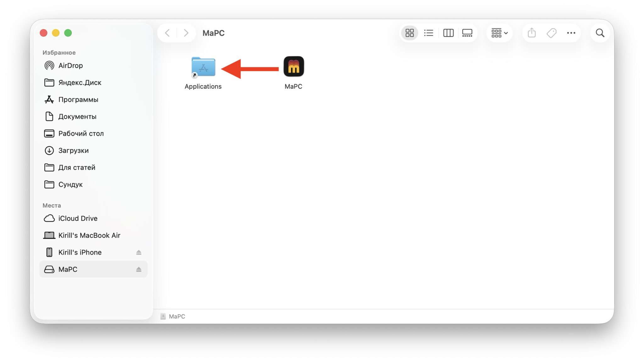Eject Kirill's iPhone
This screenshot has height=362, width=644.
click(139, 252)
